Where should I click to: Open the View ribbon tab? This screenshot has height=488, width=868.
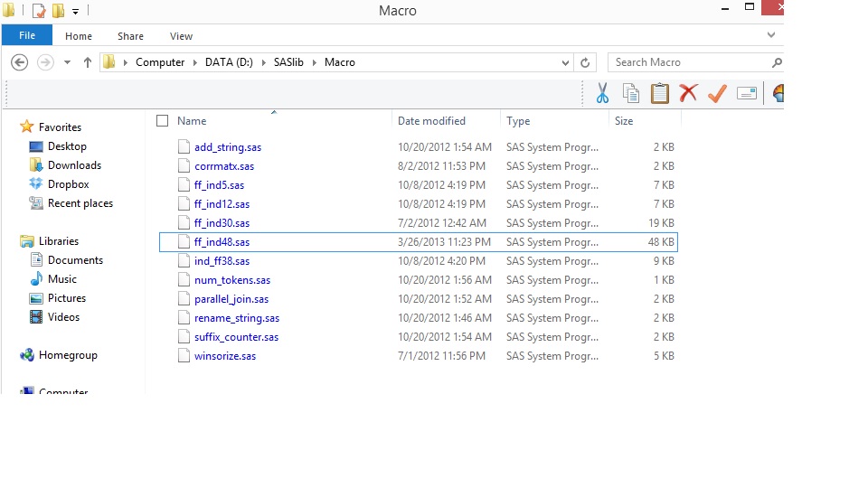coord(181,36)
